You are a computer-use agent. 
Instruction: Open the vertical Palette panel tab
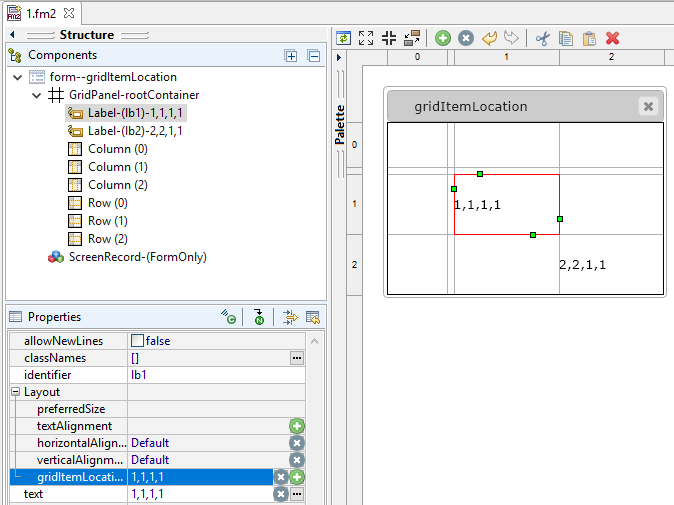[340, 125]
